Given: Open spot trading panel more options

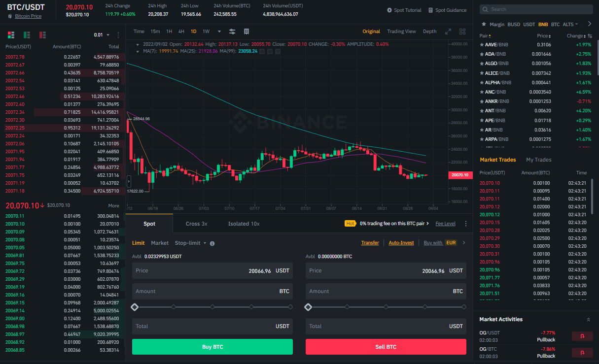Looking at the screenshot, I should 466,224.
